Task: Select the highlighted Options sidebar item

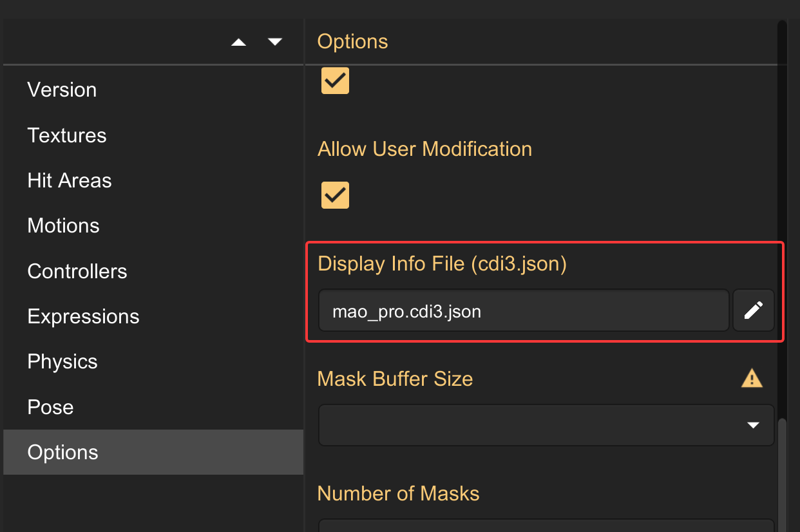Action: [x=63, y=452]
